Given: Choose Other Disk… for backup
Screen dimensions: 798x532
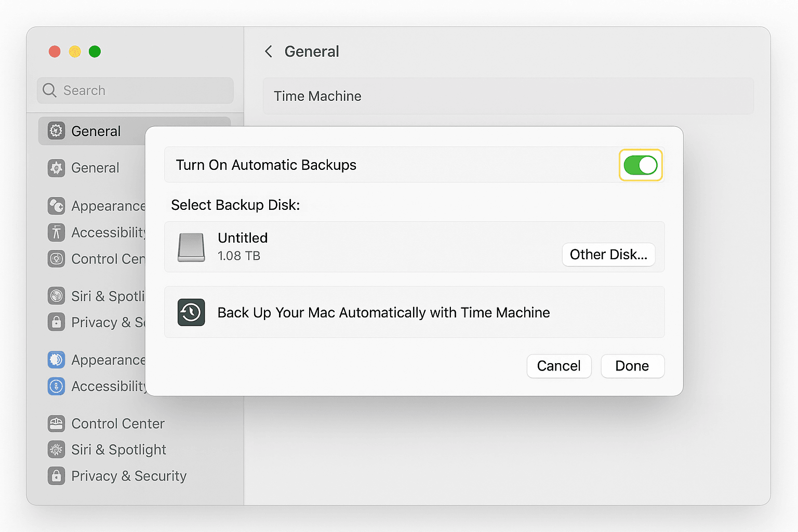Looking at the screenshot, I should click(608, 255).
